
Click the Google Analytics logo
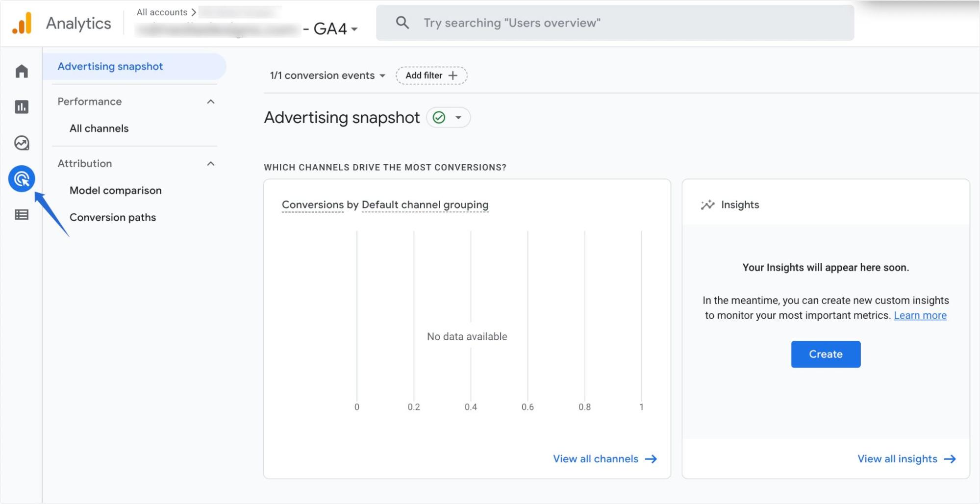pos(22,23)
